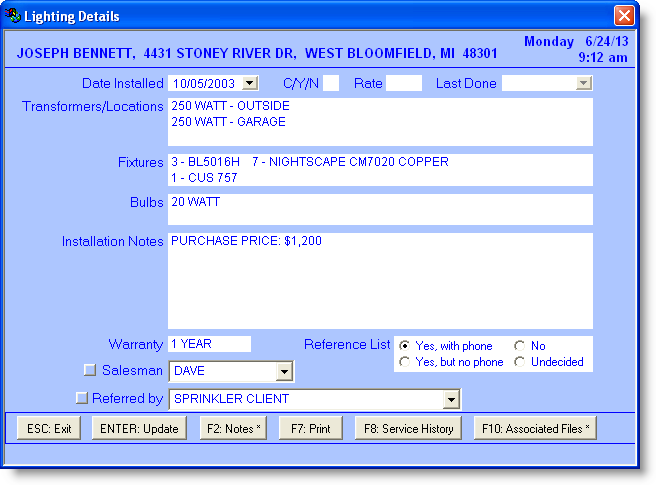Choose 'No' for Reference List
656x485 pixels.
[520, 346]
